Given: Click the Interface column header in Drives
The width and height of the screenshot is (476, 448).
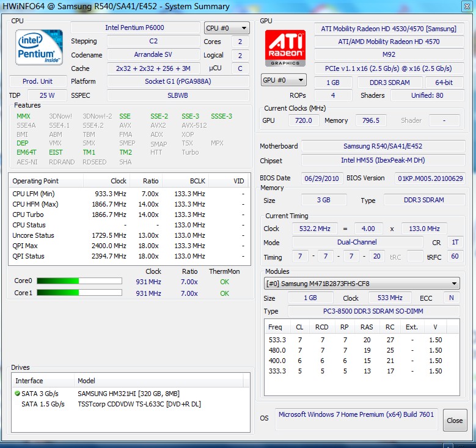Looking at the screenshot, I should pyautogui.click(x=43, y=381).
